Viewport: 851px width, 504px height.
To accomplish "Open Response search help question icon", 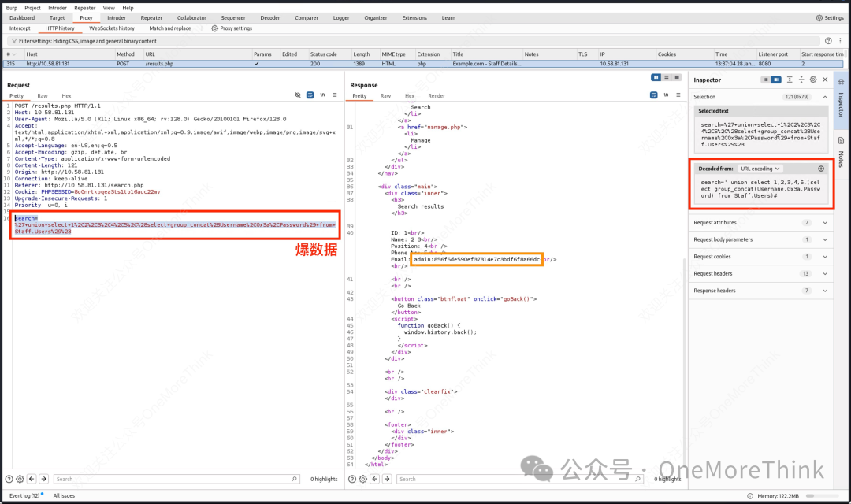I will pos(351,479).
